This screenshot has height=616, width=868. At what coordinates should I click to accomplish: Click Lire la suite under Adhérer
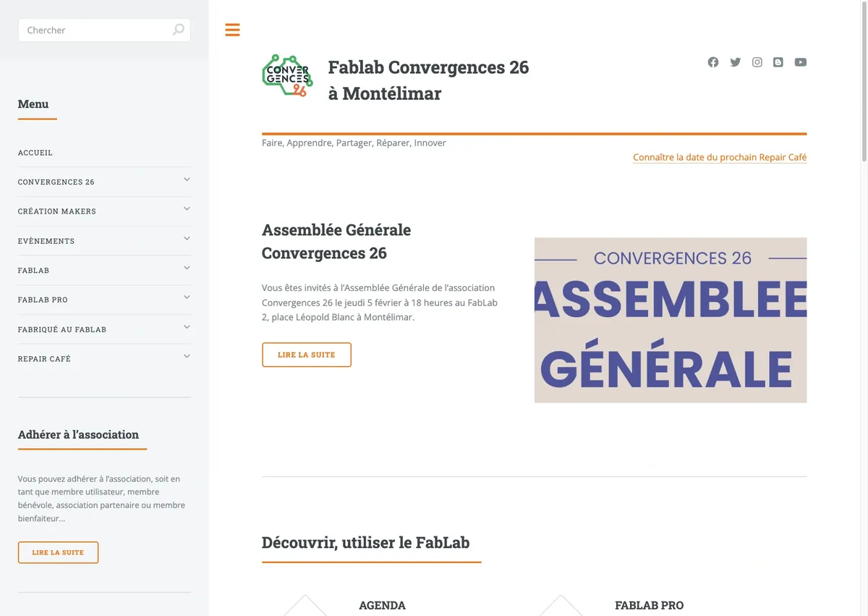click(58, 552)
